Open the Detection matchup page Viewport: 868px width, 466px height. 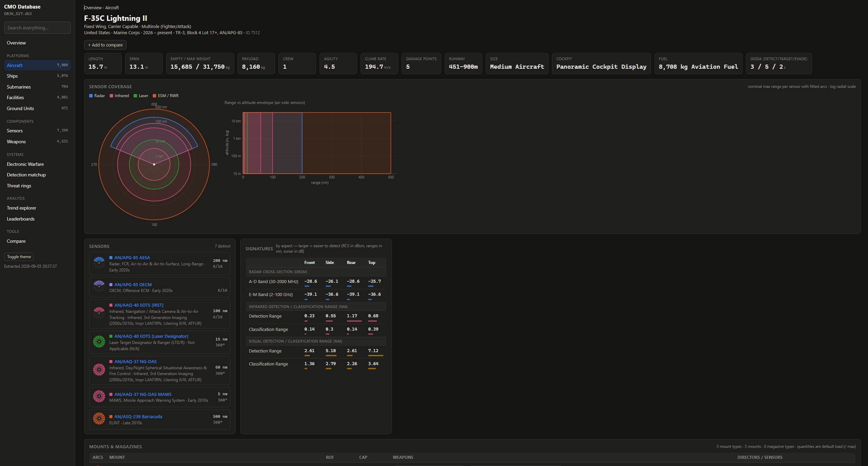tap(37, 175)
